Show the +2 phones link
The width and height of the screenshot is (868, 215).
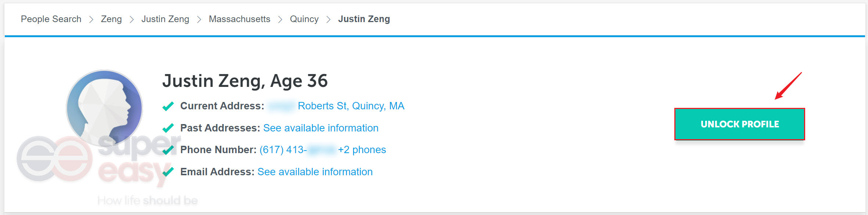(362, 150)
